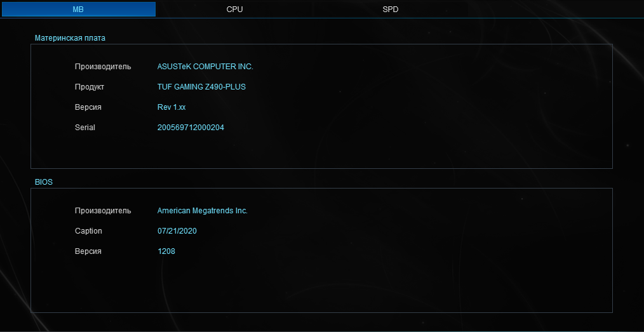The height and width of the screenshot is (332, 644).
Task: Click the Материнская плата section heading
Action: pos(70,38)
